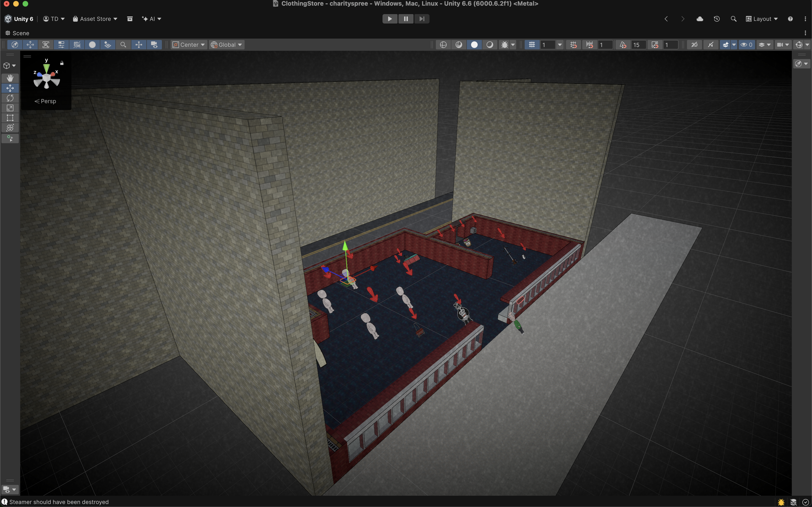The width and height of the screenshot is (812, 507).
Task: Click the wireframe draw mode sphere
Action: click(x=443, y=45)
